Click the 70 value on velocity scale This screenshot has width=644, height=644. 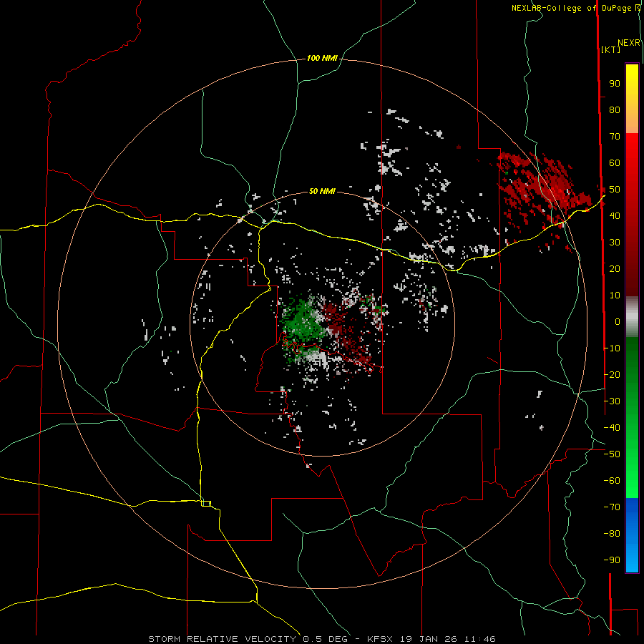pos(615,137)
